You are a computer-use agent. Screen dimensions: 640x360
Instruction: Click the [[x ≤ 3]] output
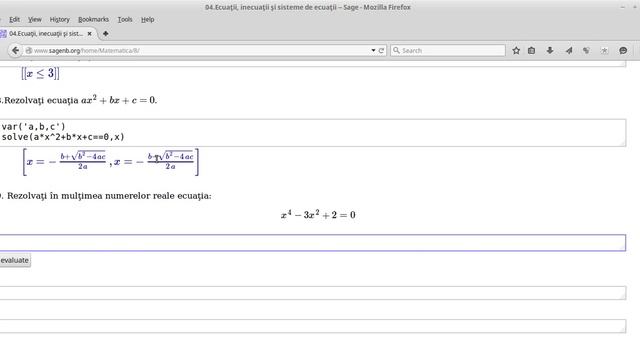click(40, 73)
